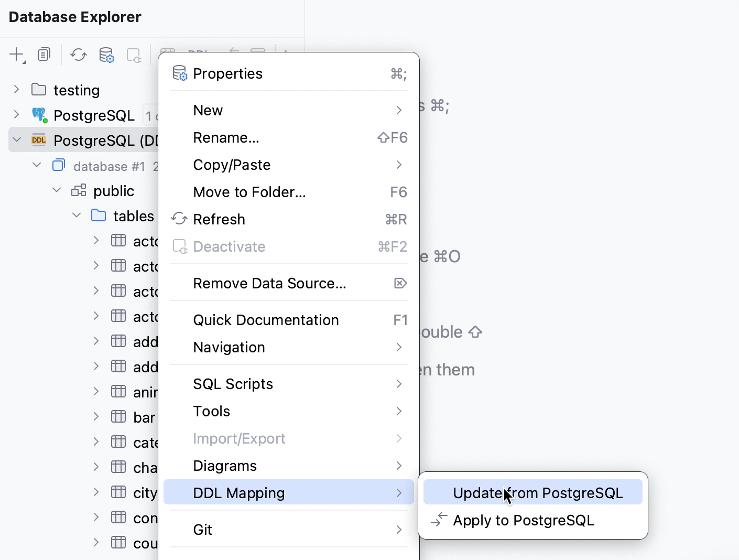This screenshot has height=560, width=739.
Task: Expand the bar table
Action: (x=95, y=416)
